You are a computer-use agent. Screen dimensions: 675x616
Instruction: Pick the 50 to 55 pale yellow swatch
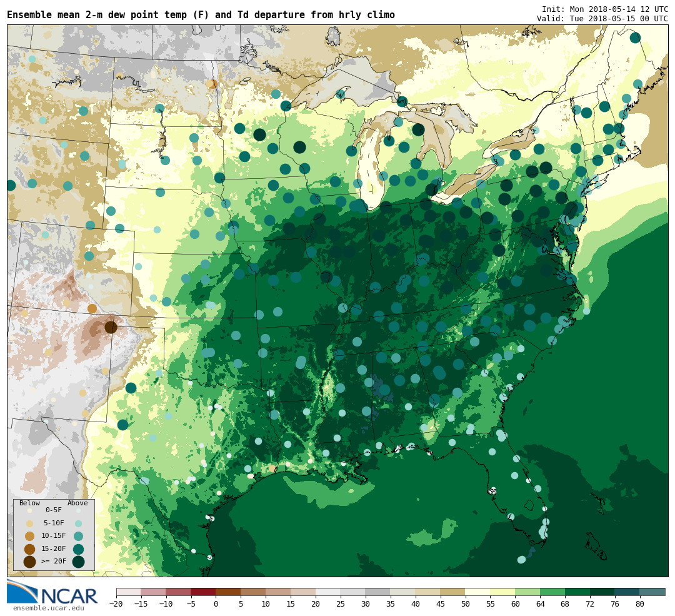point(478,592)
